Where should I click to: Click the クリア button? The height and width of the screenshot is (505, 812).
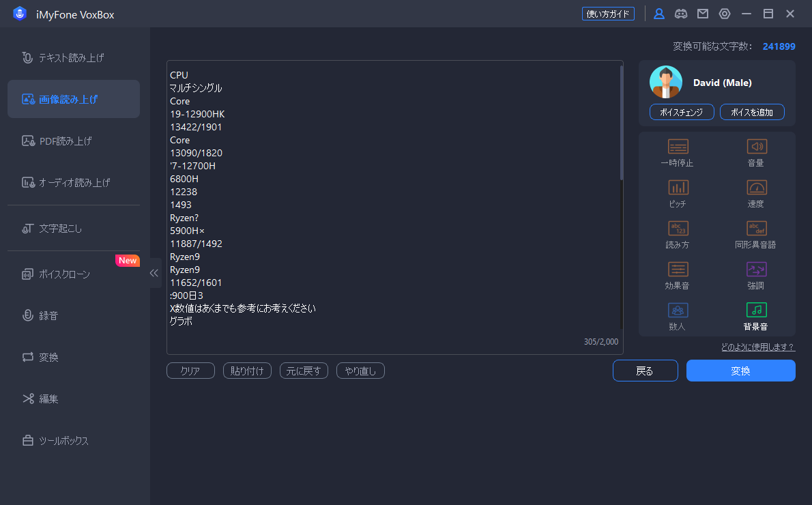coord(190,371)
